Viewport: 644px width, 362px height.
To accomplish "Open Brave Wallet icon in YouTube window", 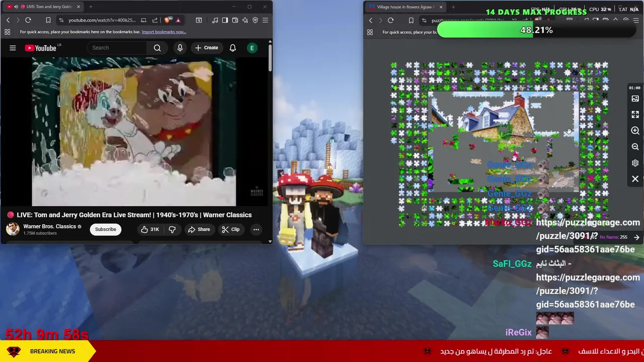I will pyautogui.click(x=235, y=20).
